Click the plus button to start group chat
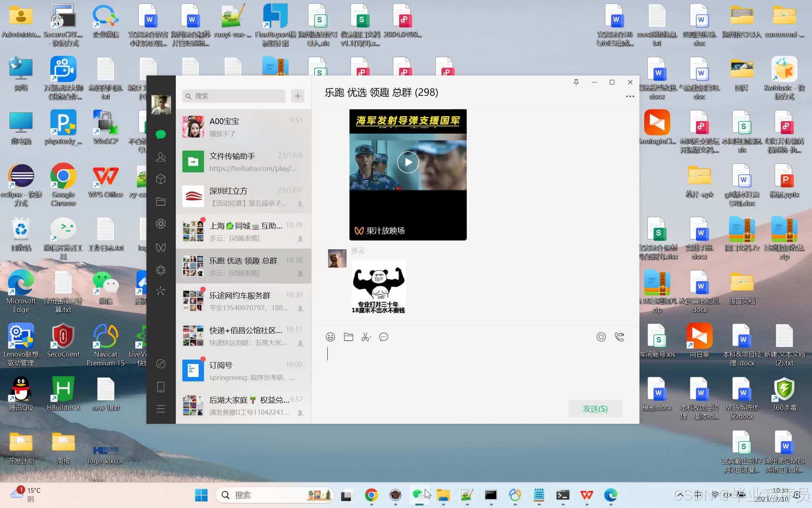 (298, 96)
